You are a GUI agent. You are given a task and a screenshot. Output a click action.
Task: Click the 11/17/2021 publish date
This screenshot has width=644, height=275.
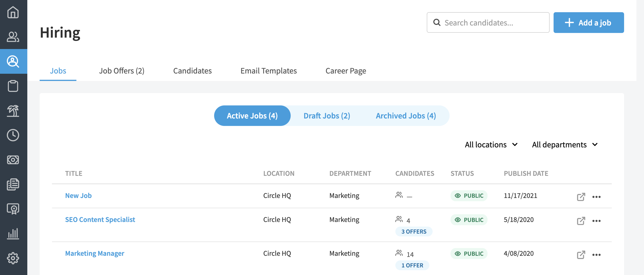521,196
